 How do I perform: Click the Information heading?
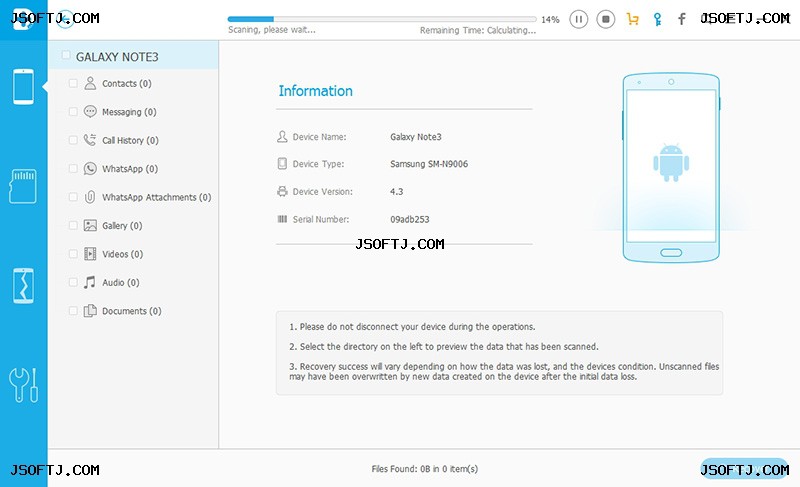pyautogui.click(x=315, y=91)
